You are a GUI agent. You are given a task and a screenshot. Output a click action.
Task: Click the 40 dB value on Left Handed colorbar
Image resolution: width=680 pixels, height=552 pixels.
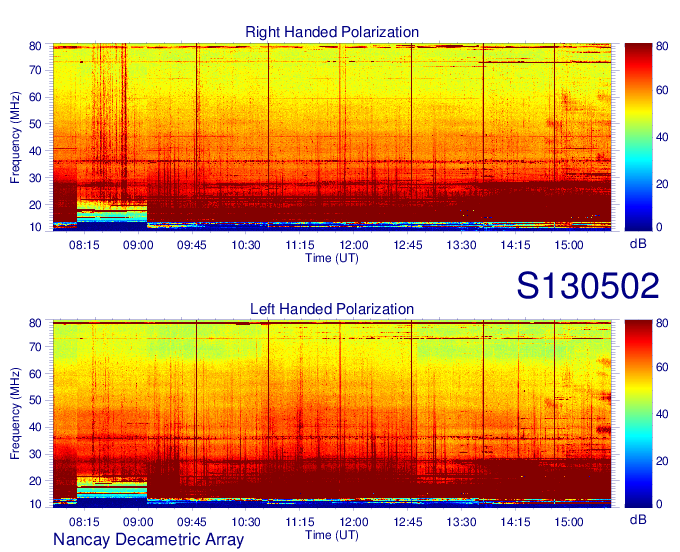point(662,414)
